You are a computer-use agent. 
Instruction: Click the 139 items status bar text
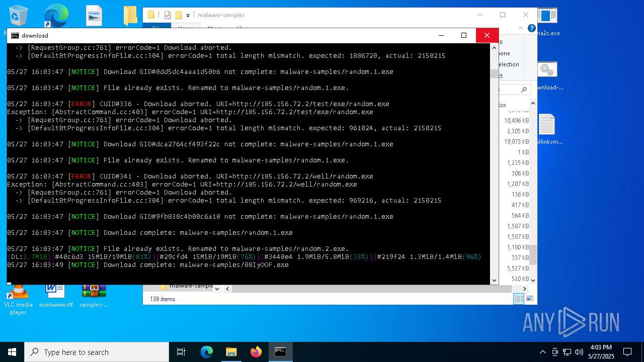pyautogui.click(x=162, y=299)
